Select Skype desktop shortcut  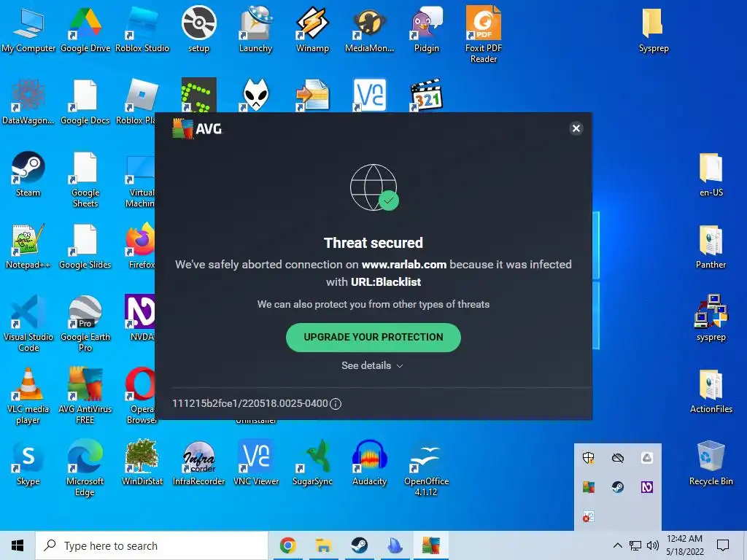tap(28, 463)
